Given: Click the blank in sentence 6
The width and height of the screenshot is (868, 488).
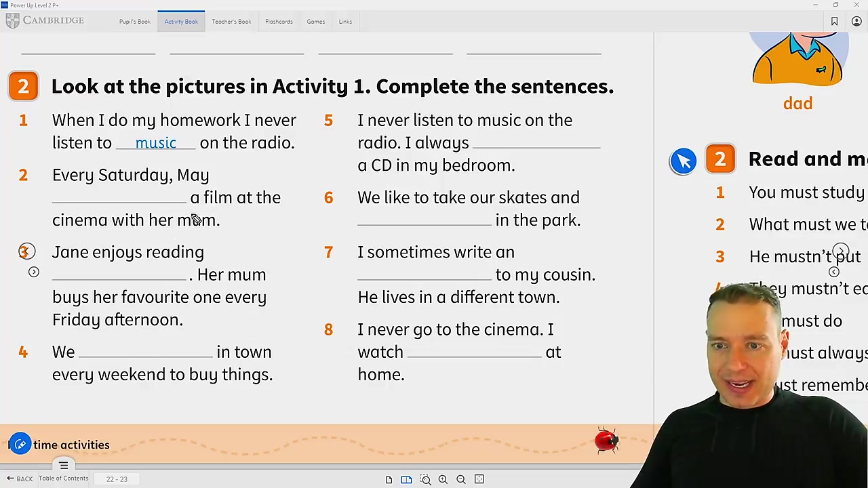Looking at the screenshot, I should pyautogui.click(x=425, y=220).
